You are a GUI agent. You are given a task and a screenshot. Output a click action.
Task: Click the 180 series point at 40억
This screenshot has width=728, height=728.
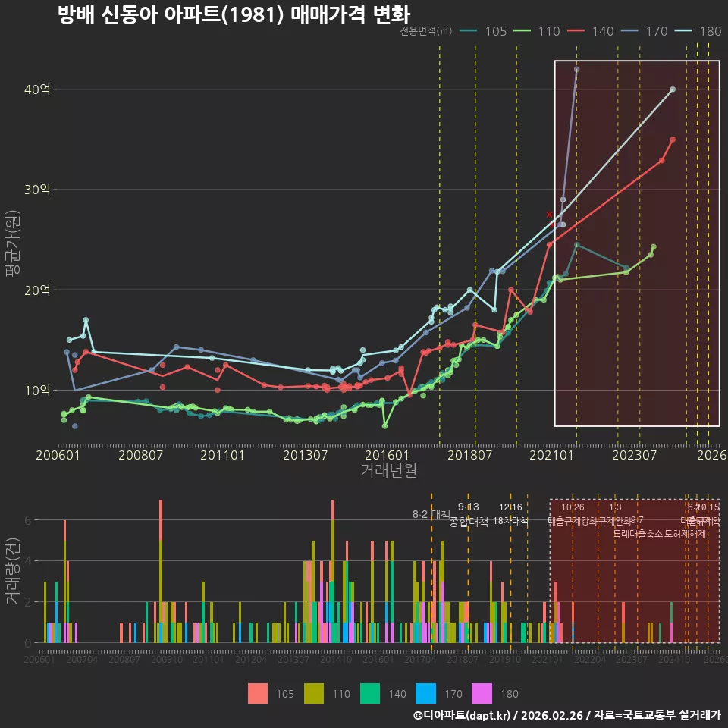click(x=673, y=89)
